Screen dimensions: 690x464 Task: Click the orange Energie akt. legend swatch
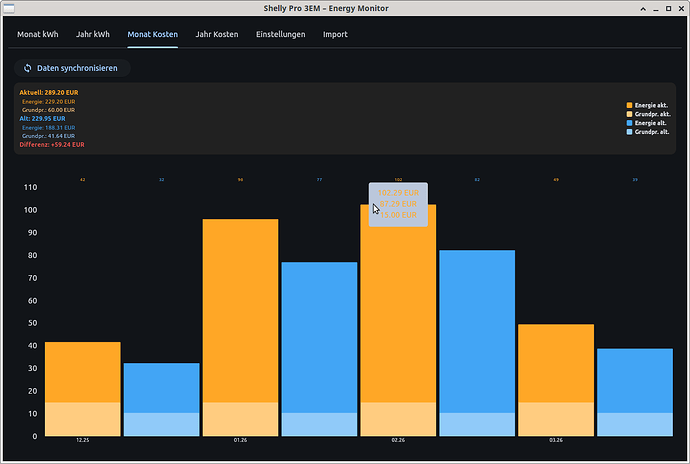pyautogui.click(x=629, y=105)
